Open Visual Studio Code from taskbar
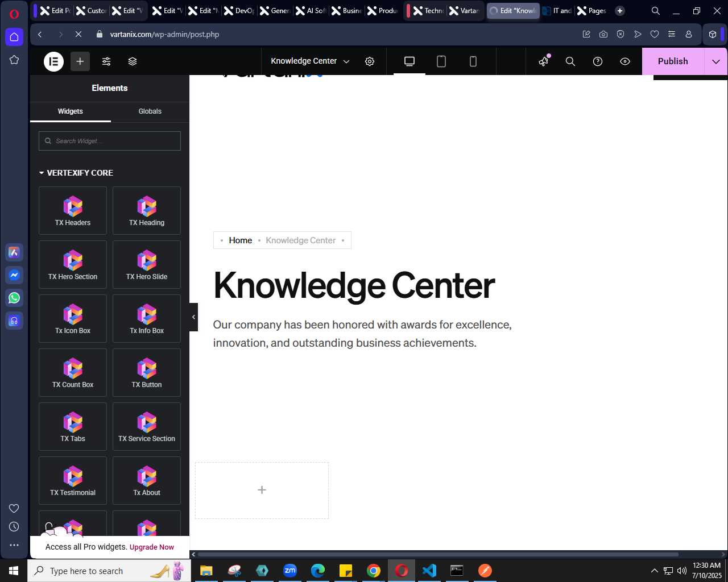The image size is (728, 582). (429, 571)
